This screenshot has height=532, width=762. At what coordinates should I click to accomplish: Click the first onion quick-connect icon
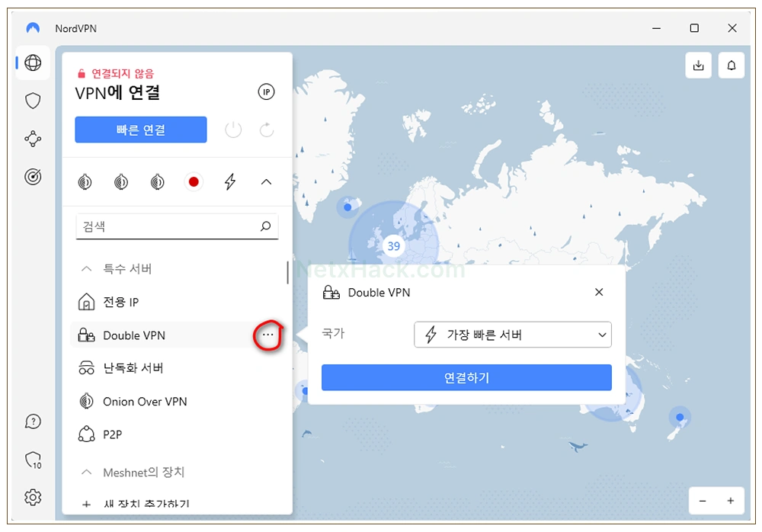point(85,182)
